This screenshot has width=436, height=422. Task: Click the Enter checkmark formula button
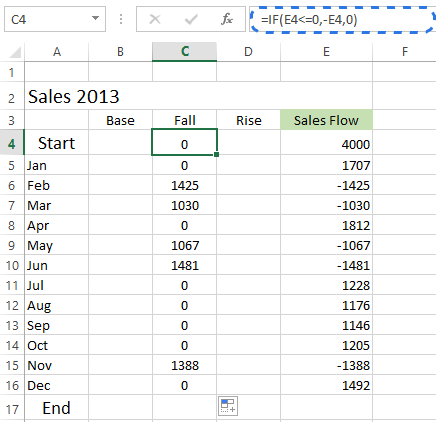(x=191, y=19)
